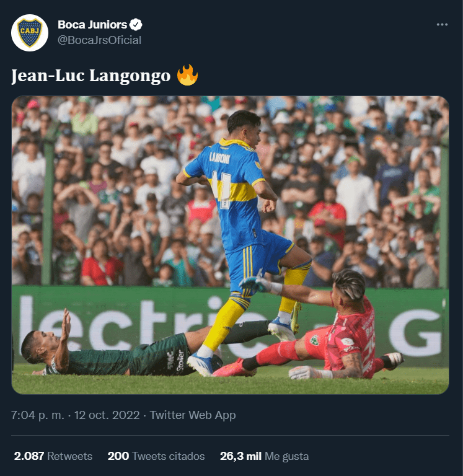View the 200 Tweets citados list
The height and width of the screenshot is (476, 463).
(x=156, y=456)
